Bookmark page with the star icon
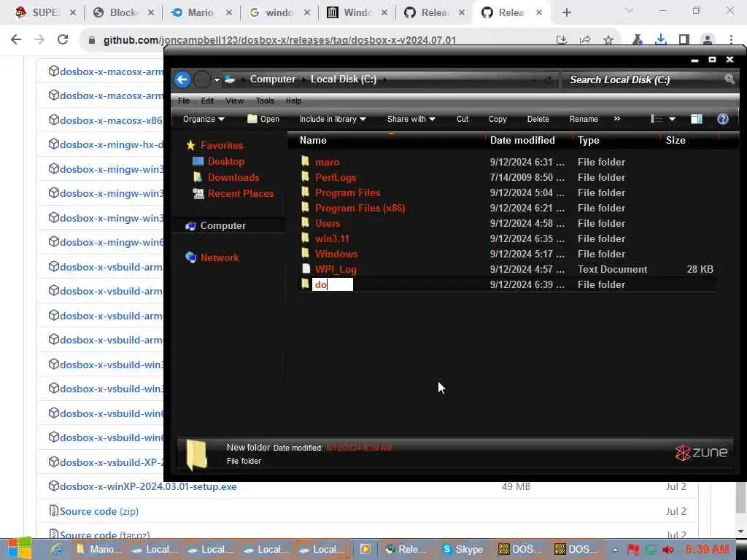This screenshot has width=747, height=560. point(608,40)
